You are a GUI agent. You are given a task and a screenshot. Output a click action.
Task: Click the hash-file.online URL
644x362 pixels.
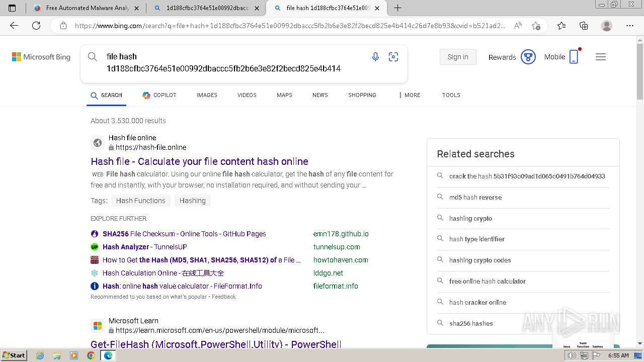[x=151, y=147]
